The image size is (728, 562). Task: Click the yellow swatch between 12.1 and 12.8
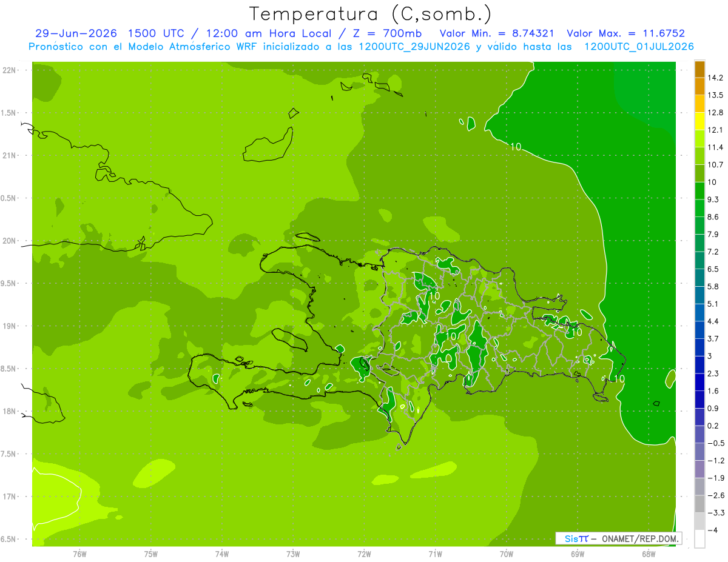699,121
